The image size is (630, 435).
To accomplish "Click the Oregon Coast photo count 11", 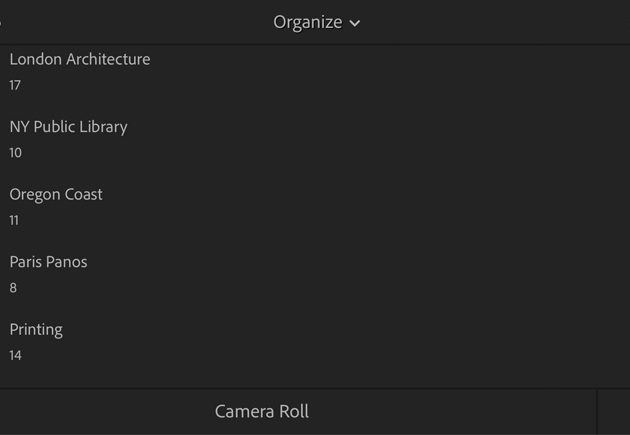I will pyautogui.click(x=14, y=220).
